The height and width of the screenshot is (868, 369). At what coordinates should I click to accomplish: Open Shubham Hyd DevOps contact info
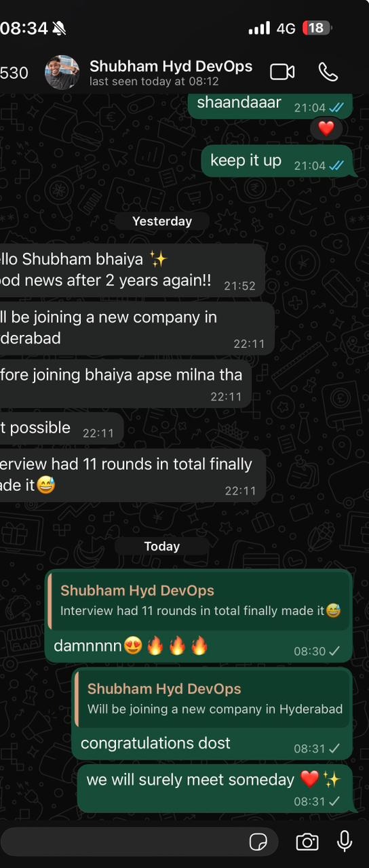coord(171,73)
